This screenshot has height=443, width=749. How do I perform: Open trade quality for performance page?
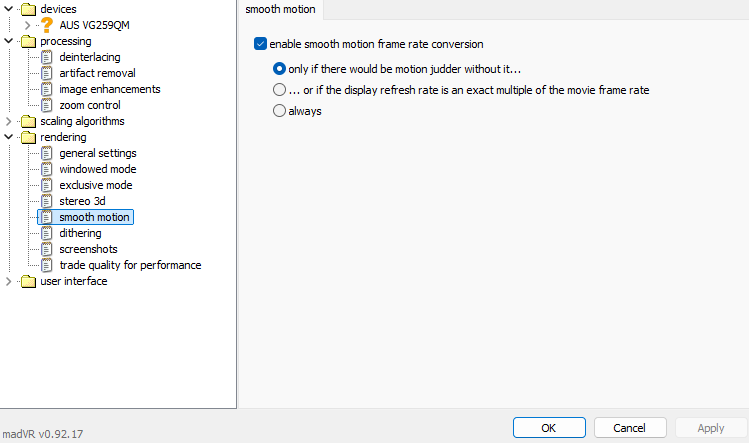tap(130, 265)
